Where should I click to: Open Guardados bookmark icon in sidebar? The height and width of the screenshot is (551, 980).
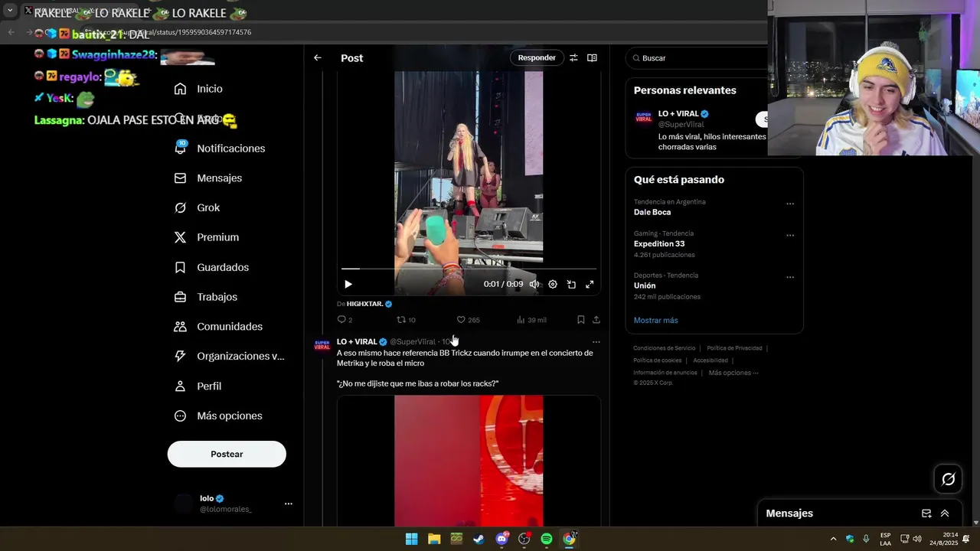180,267
